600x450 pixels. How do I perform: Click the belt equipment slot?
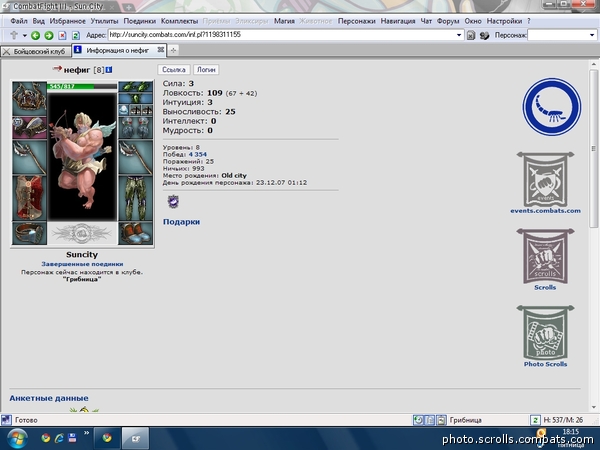pyautogui.click(x=29, y=233)
